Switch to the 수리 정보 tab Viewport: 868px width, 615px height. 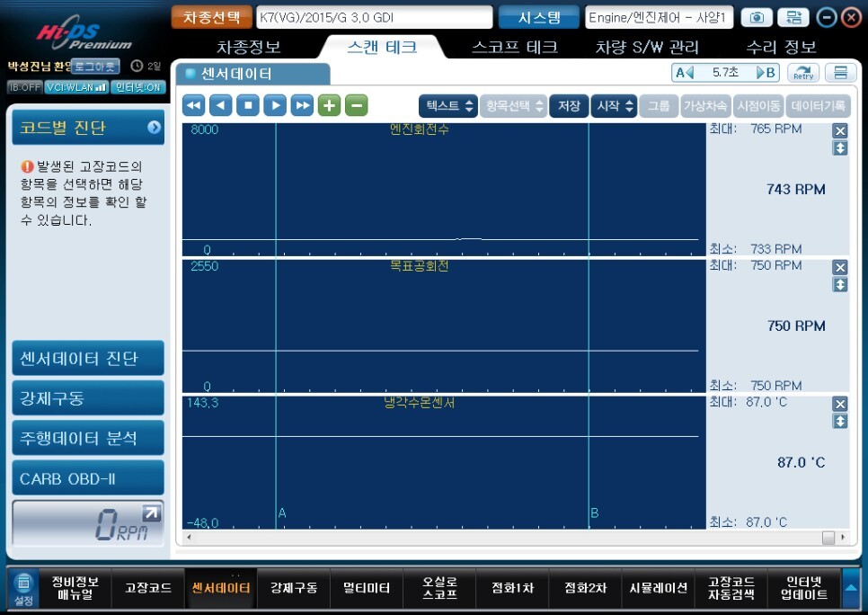781,47
